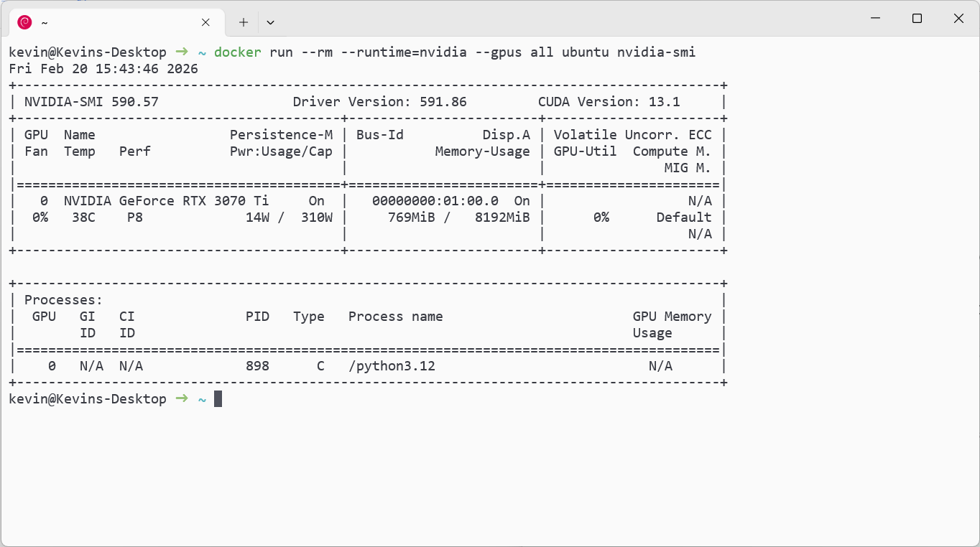Click the green arrow in the bottom prompt
This screenshot has width=980, height=547.
click(182, 399)
